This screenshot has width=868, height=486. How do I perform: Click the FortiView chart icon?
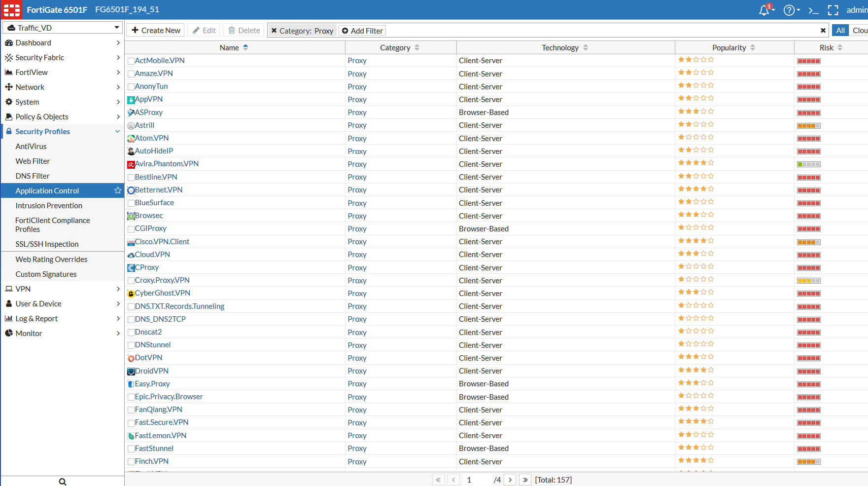(9, 73)
